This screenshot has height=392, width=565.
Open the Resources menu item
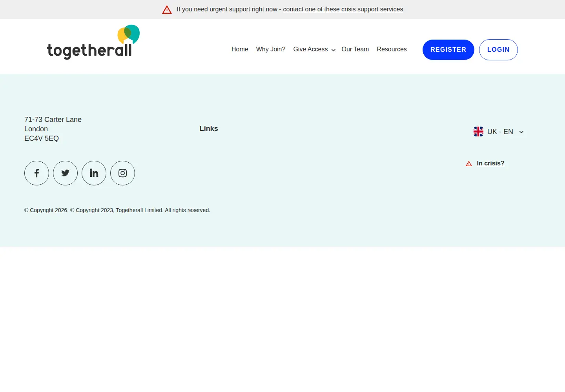click(x=392, y=49)
